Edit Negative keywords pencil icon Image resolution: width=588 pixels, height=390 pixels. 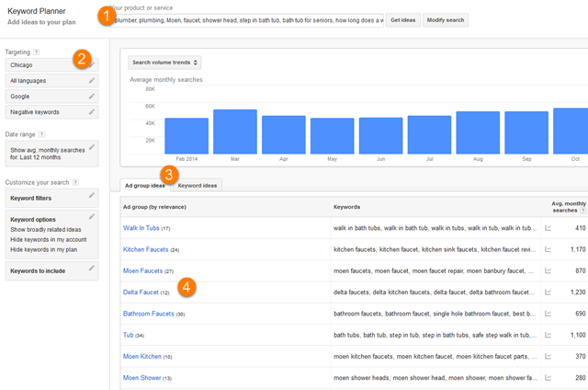tap(92, 112)
